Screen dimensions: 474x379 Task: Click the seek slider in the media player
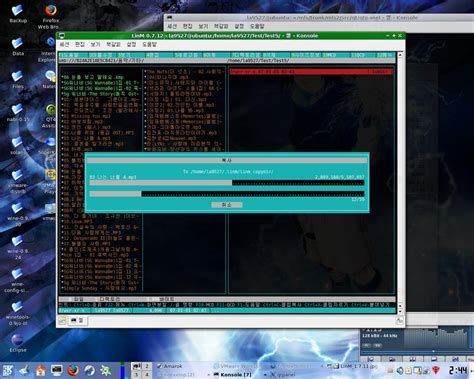point(417,351)
